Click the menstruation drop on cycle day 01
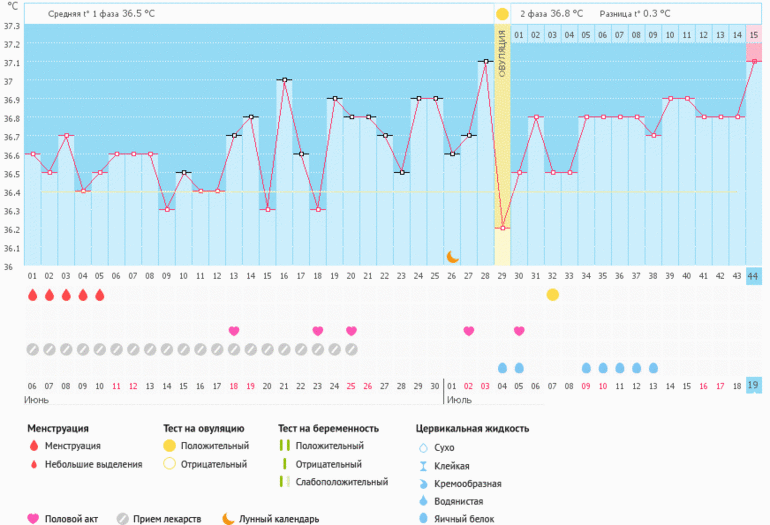This screenshot has width=770, height=525. click(32, 295)
